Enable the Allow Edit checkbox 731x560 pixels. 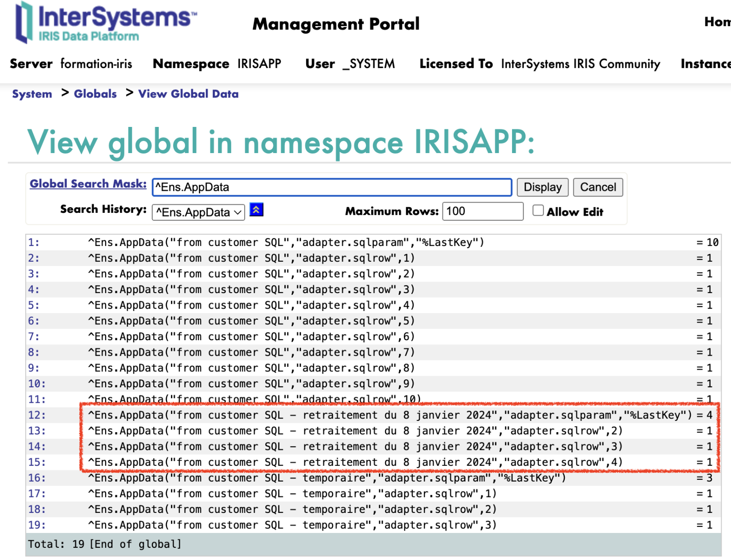click(x=538, y=211)
